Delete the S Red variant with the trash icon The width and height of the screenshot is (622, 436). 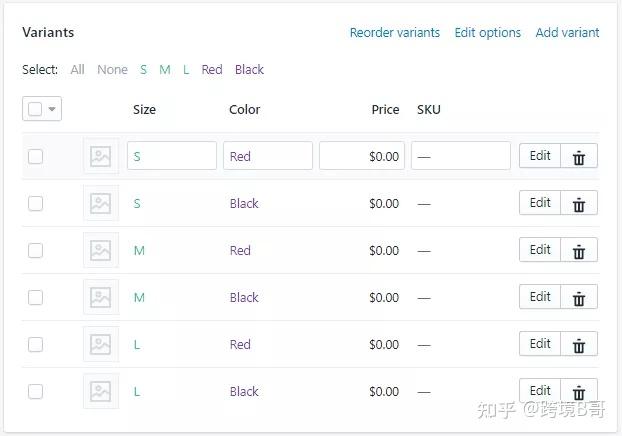tap(578, 157)
